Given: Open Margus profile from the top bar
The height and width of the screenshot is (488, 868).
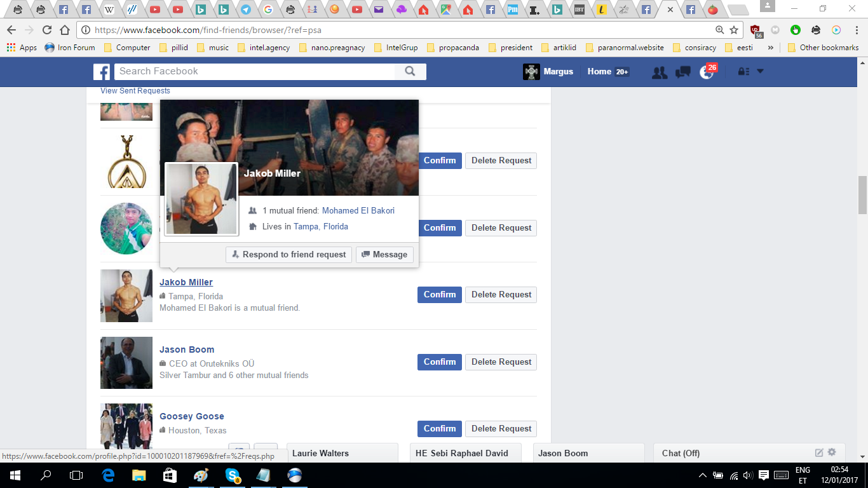Looking at the screenshot, I should tap(548, 72).
